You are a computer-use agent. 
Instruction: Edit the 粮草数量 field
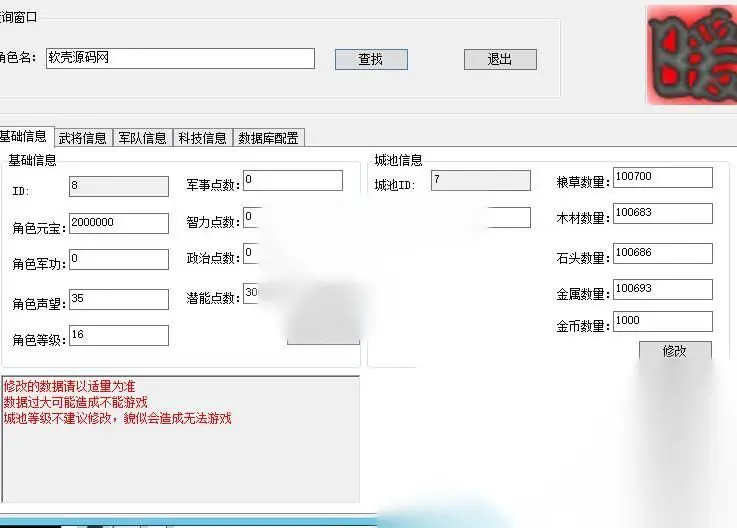coord(663,178)
